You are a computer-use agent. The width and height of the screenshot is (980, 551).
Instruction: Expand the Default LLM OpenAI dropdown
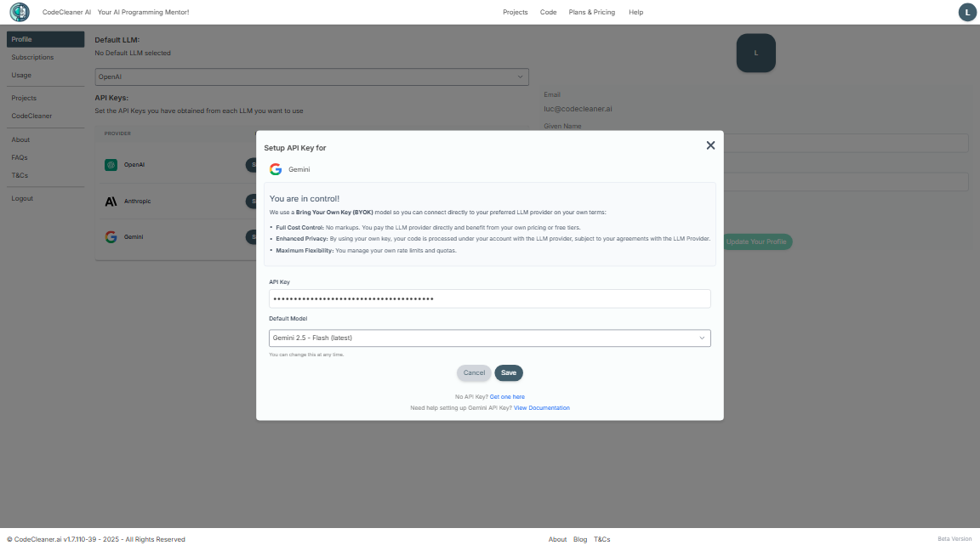(311, 77)
